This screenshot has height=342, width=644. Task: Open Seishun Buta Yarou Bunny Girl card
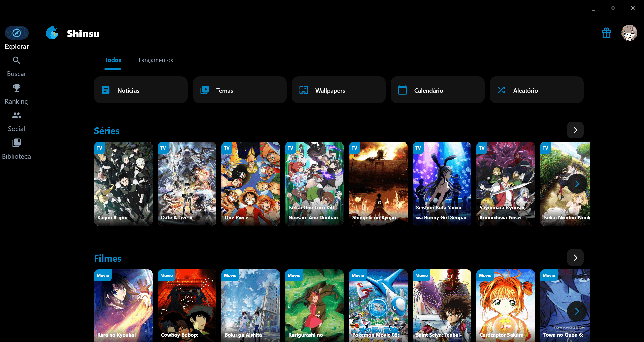pyautogui.click(x=442, y=184)
